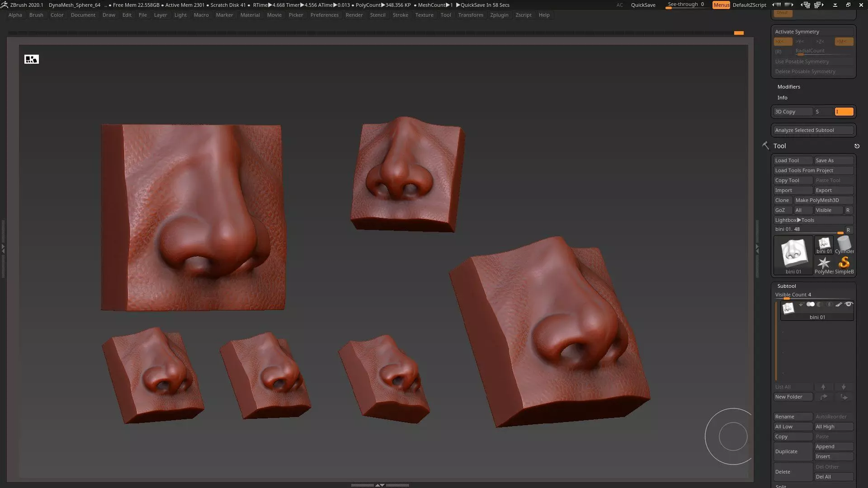Toggle the subtool union add mode icon
This screenshot has height=488, width=868.
pos(811,305)
